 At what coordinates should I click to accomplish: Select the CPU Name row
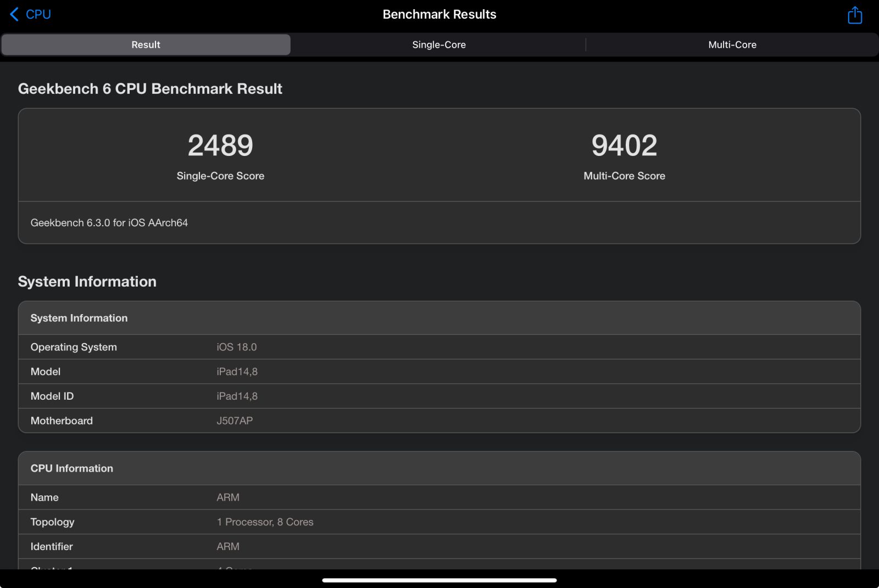(439, 497)
